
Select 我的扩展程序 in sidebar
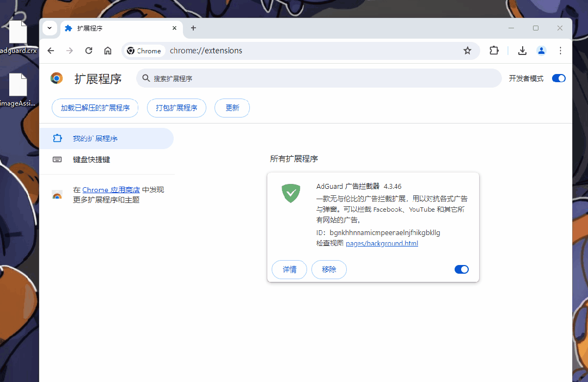click(107, 138)
